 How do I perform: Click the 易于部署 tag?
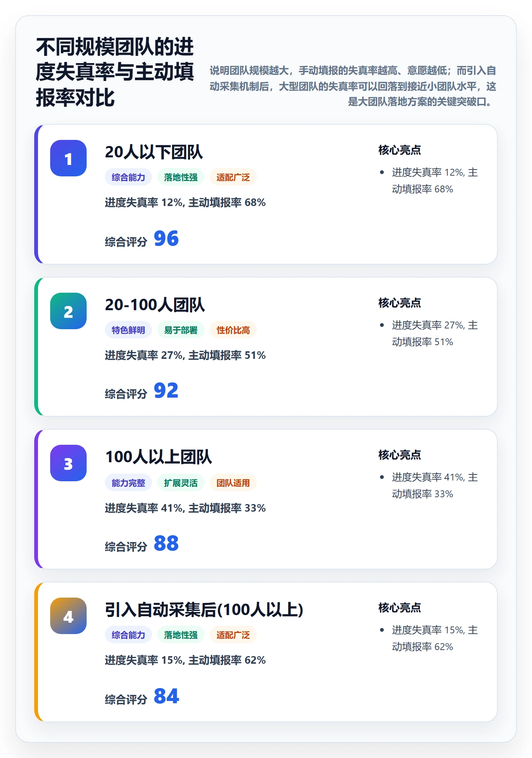pos(181,330)
